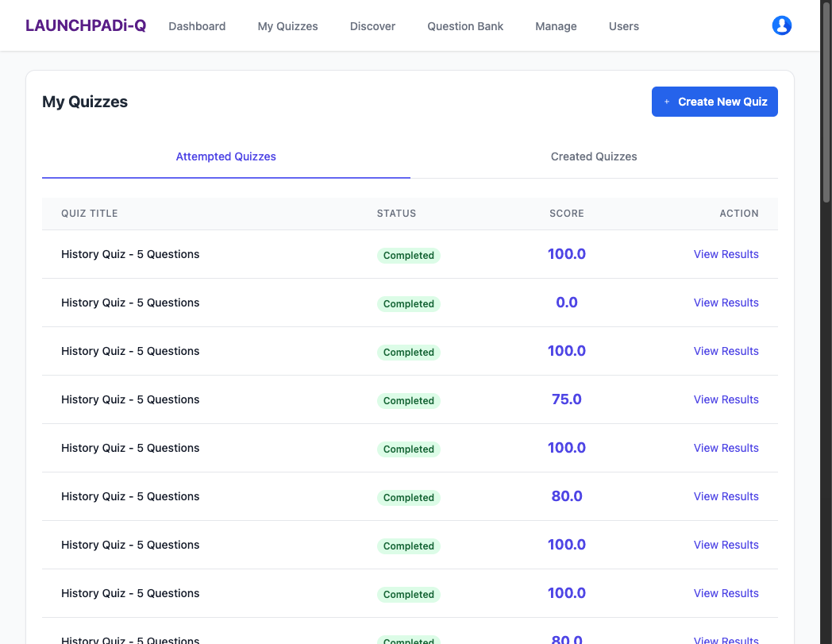This screenshot has height=644, width=832.
Task: Click the SCORE column header
Action: point(567,214)
